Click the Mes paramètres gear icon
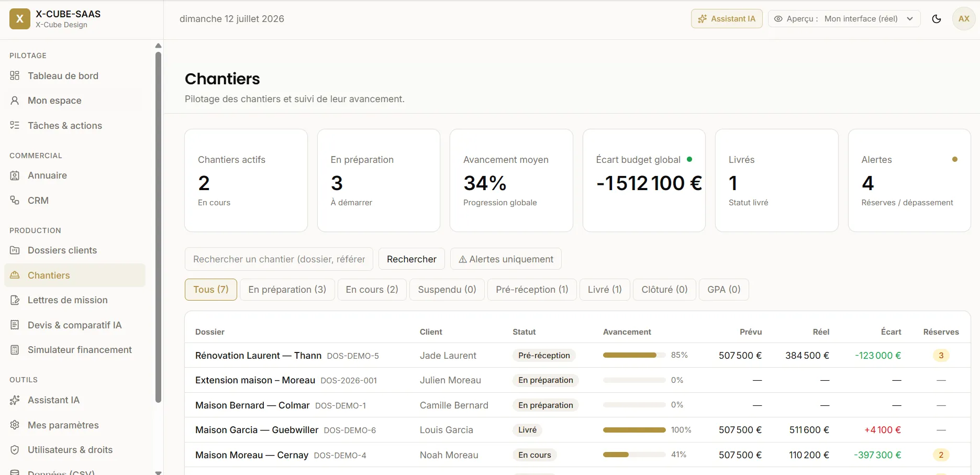The height and width of the screenshot is (475, 980). (x=15, y=425)
